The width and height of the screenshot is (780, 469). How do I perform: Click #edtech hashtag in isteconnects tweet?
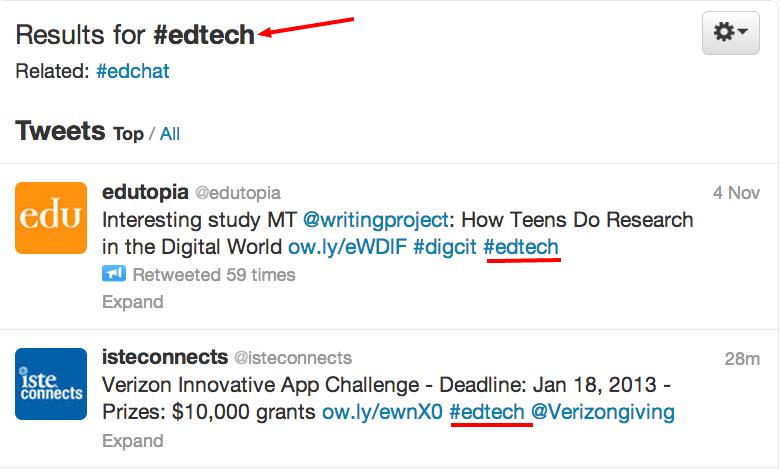click(x=487, y=412)
